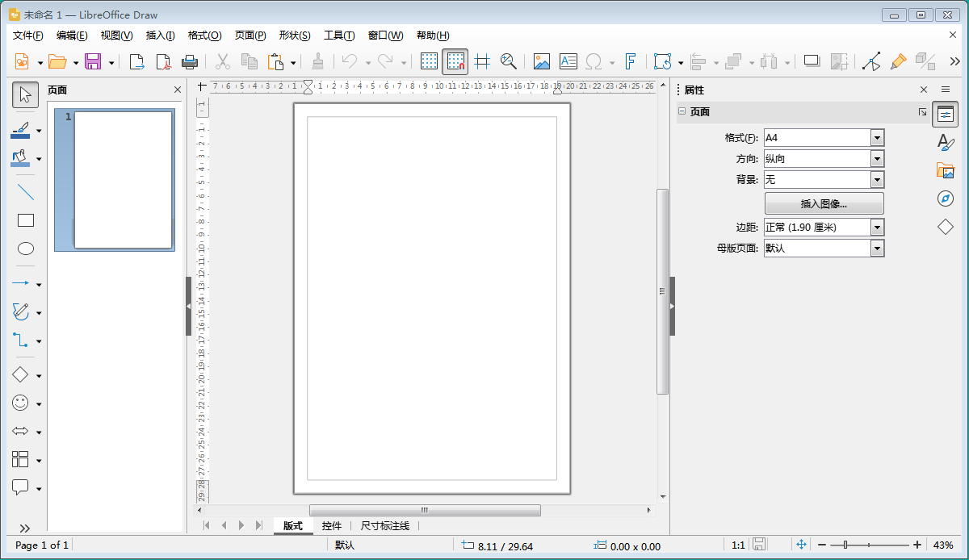Click the zoom slider in status bar
969x560 pixels.
[x=868, y=545]
